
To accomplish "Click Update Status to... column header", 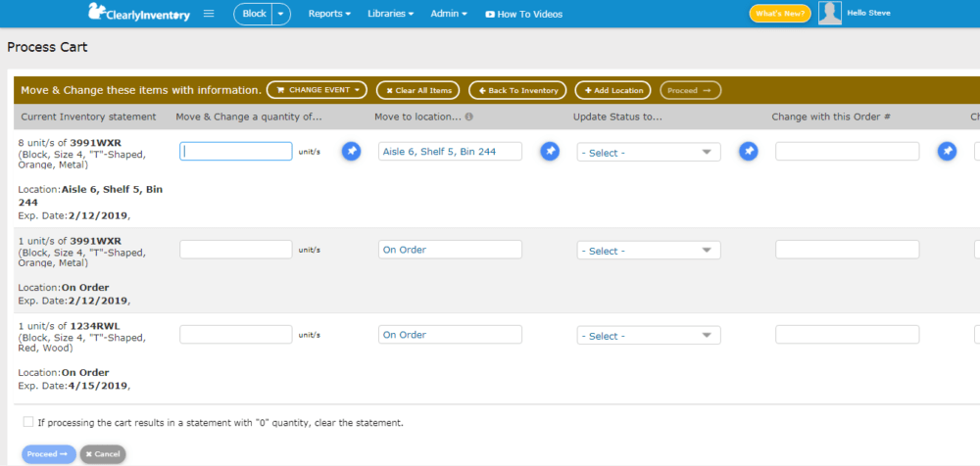I will 616,116.
